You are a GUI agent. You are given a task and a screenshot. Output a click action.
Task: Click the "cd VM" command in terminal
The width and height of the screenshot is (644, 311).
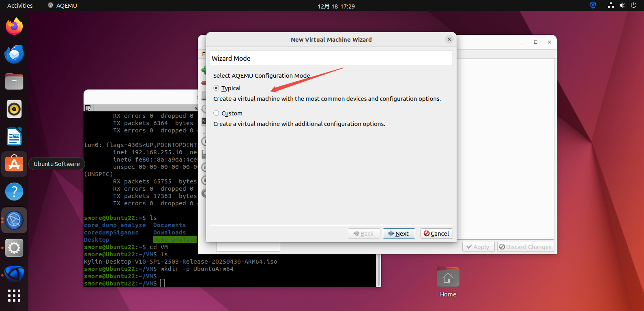click(x=159, y=247)
